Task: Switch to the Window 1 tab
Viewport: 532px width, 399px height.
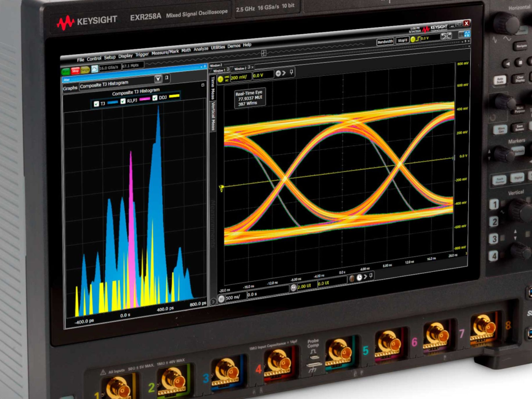Action: tap(219, 70)
